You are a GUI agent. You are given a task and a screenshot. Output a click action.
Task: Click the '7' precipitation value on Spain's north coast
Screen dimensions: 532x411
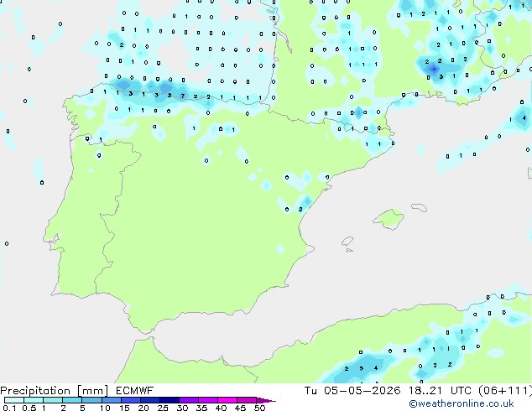[x=183, y=96]
